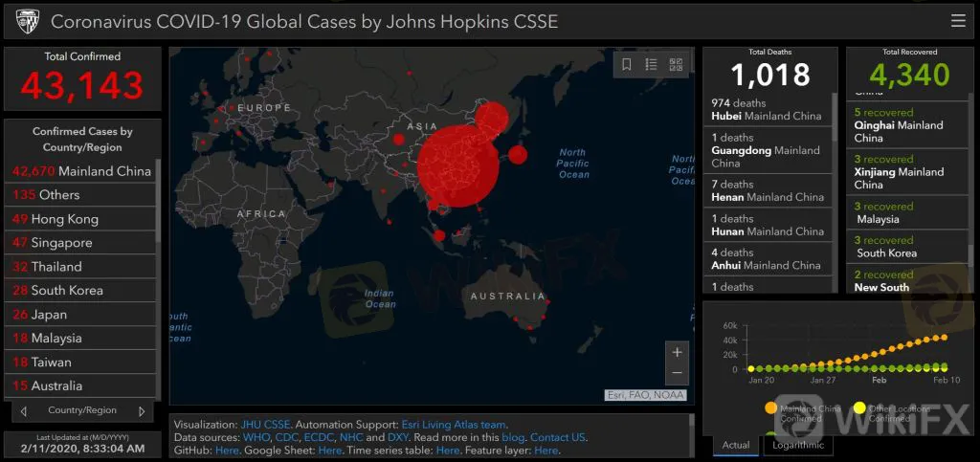The image size is (980, 462).
Task: Select the Actual chart tab
Action: [736, 445]
